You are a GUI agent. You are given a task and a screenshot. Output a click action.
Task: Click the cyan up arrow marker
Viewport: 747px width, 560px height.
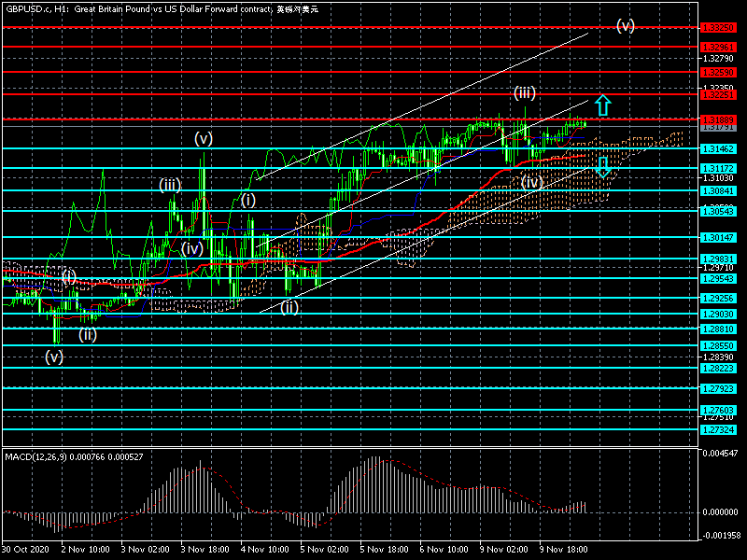click(x=603, y=105)
